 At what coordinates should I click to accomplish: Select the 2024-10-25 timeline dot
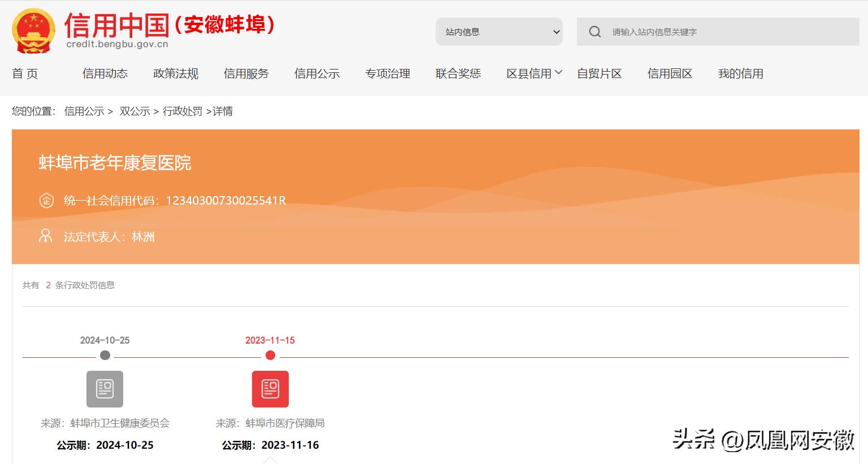[105, 355]
